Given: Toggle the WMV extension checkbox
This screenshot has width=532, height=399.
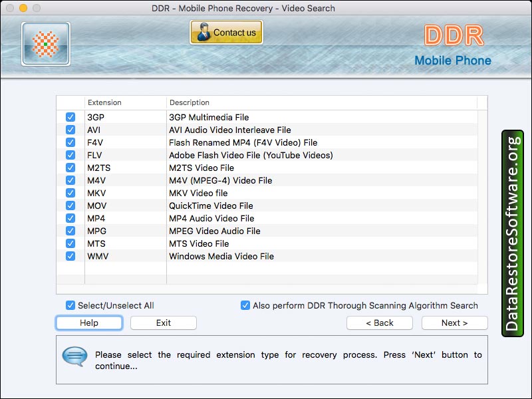Looking at the screenshot, I should (x=70, y=256).
